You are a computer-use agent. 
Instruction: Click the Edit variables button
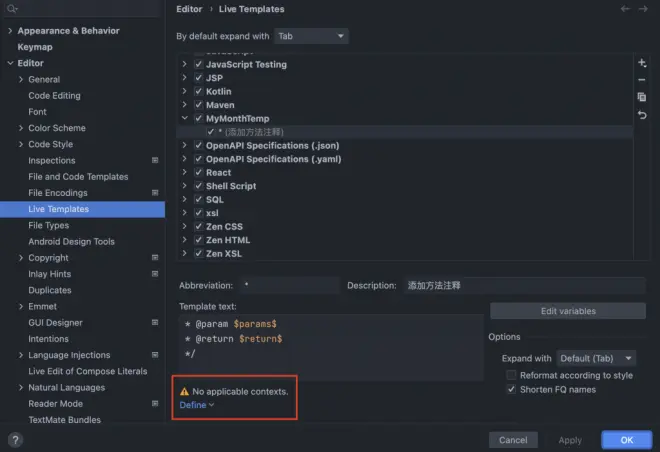point(568,311)
